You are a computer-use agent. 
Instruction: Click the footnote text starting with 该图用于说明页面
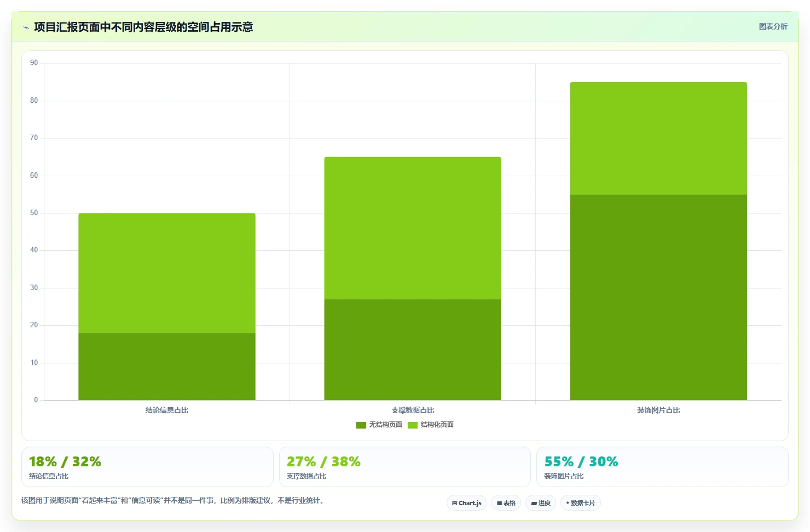[173, 501]
